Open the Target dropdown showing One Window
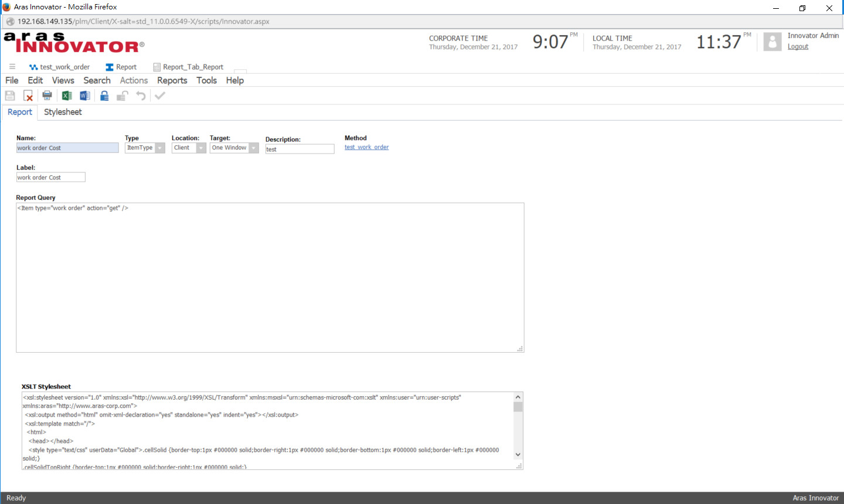 [x=234, y=148]
